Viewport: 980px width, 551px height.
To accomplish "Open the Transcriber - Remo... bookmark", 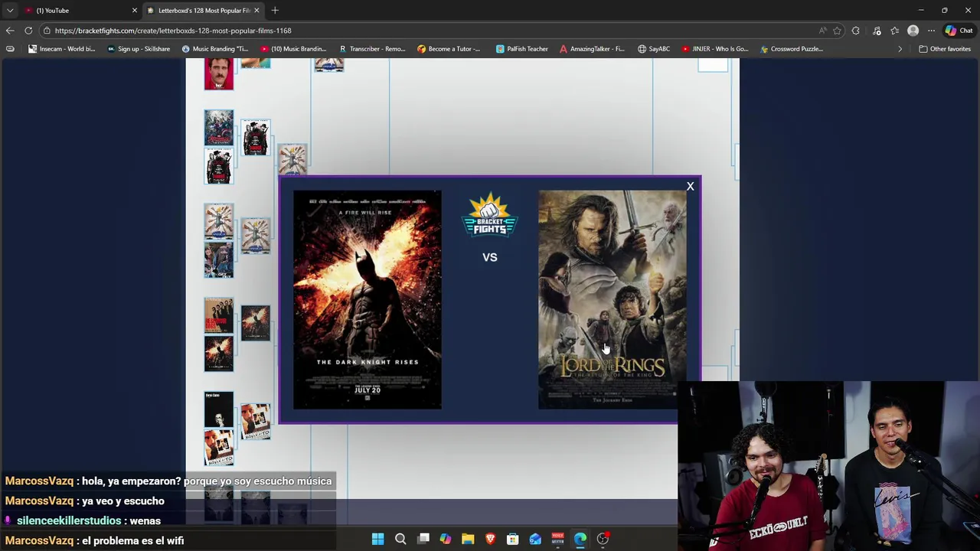I will (x=372, y=49).
